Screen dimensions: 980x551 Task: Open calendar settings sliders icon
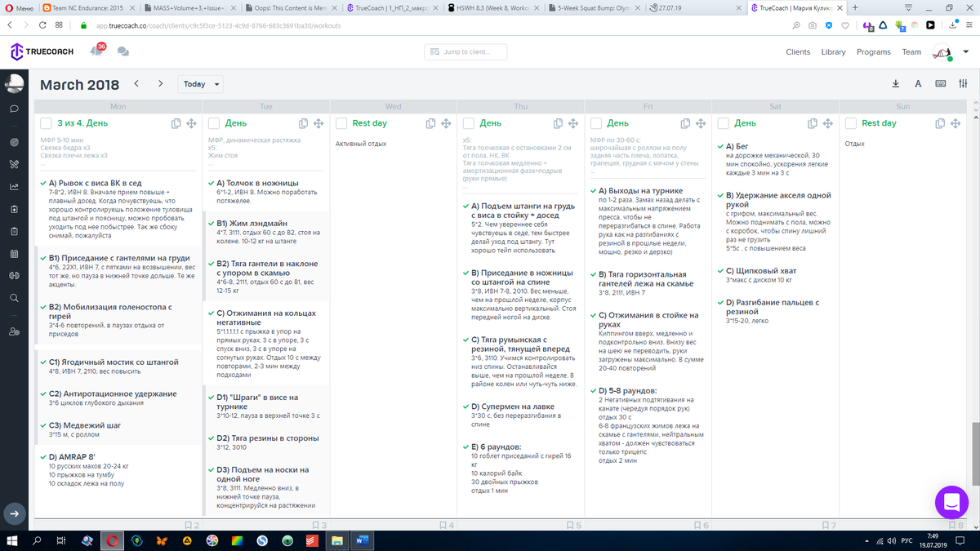tap(964, 83)
